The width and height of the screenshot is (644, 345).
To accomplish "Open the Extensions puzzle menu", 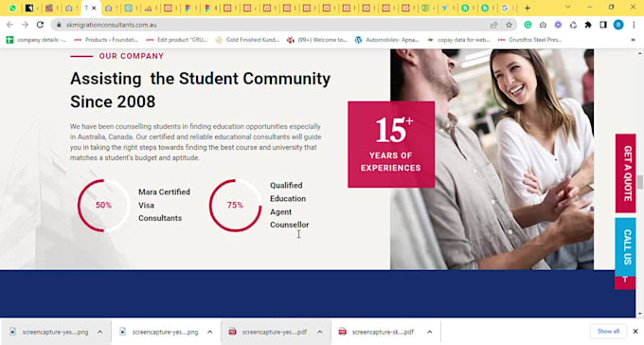I will click(x=588, y=25).
